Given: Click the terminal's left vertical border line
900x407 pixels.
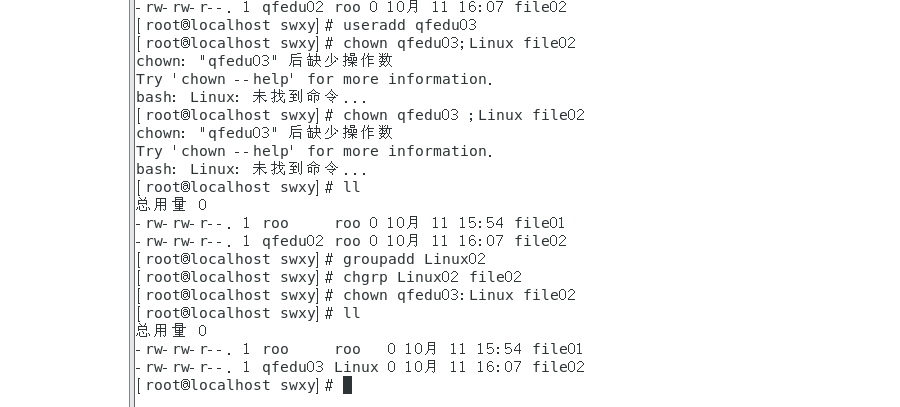Looking at the screenshot, I should point(130,200).
